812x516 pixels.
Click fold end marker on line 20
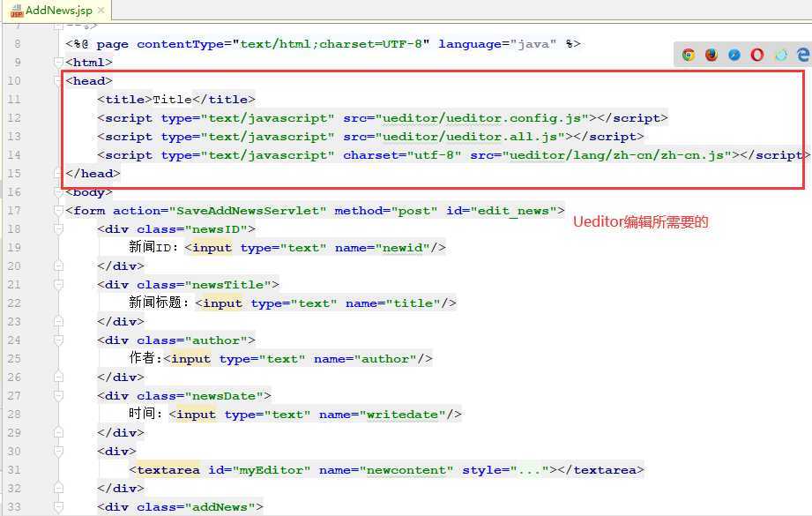point(58,266)
